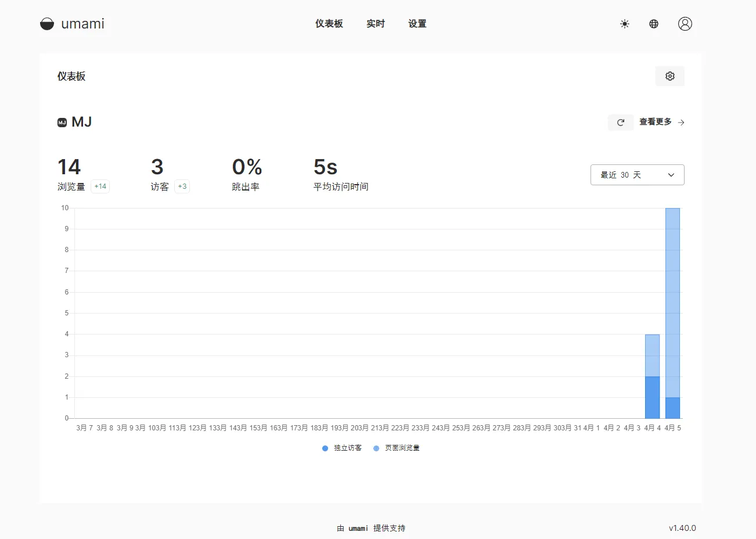Click the 4月 1 axis label
The image size is (756, 539).
pos(592,428)
